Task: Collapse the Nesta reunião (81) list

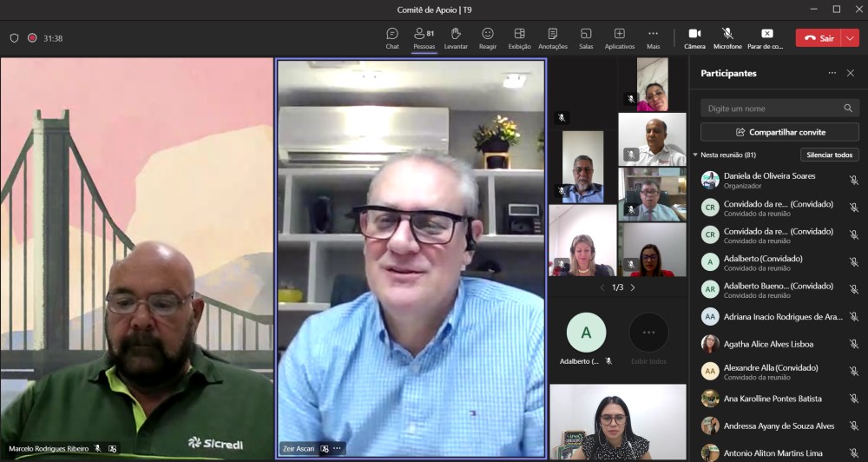Action: pos(695,155)
